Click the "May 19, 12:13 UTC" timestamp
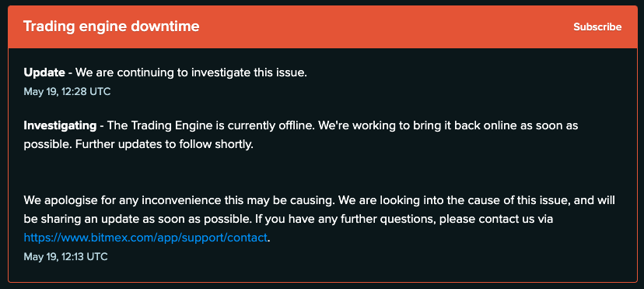Image resolution: width=644 pixels, height=289 pixels. click(65, 257)
